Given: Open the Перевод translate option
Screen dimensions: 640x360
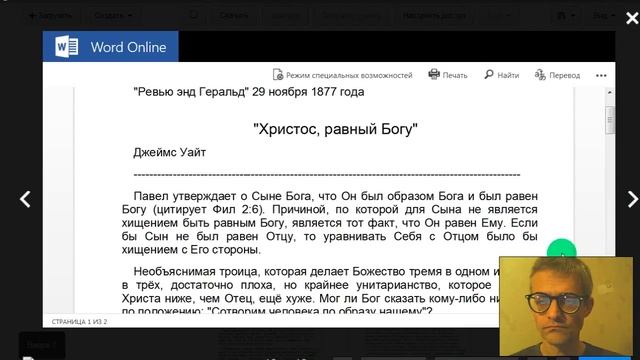Looking at the screenshot, I should [x=558, y=75].
